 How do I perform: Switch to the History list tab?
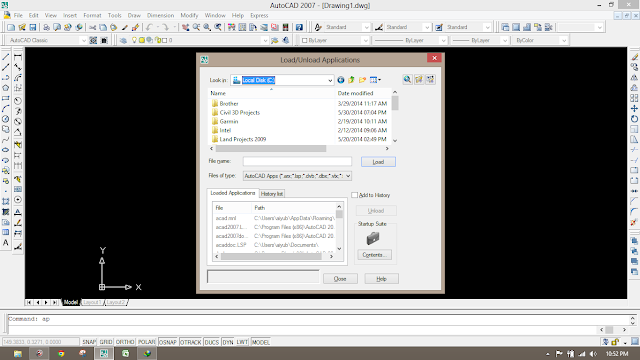[271, 194]
